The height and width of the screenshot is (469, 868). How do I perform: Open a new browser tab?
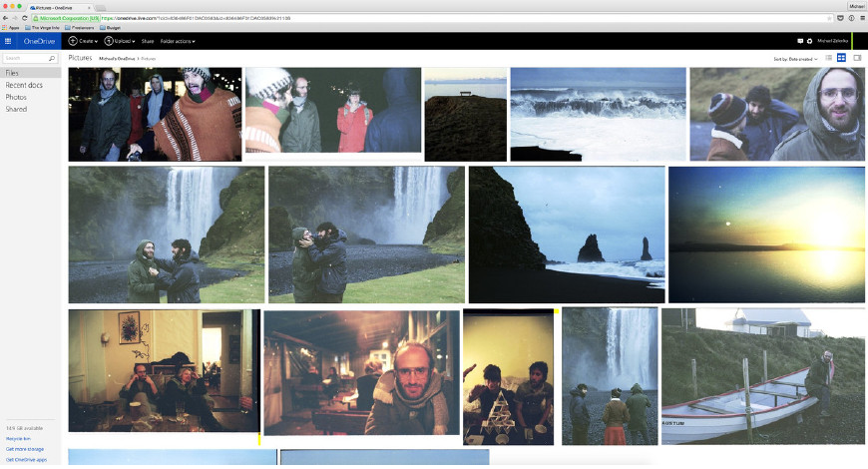(x=101, y=8)
